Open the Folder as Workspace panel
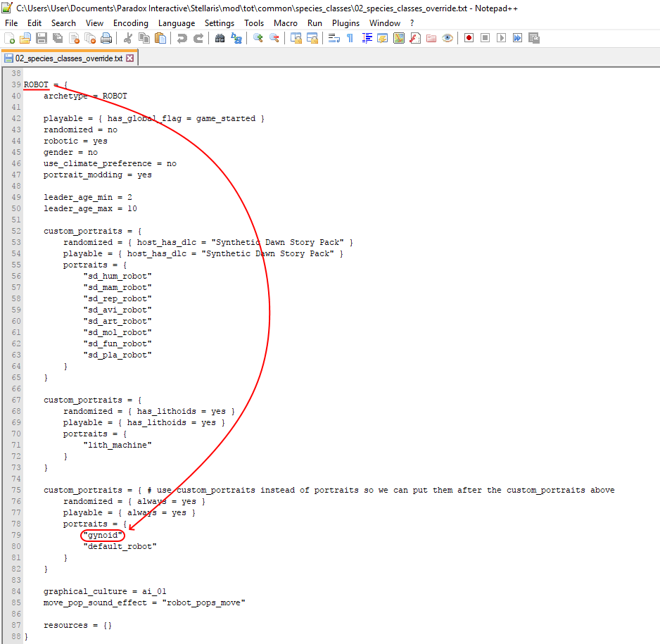660x644 pixels. click(431, 38)
